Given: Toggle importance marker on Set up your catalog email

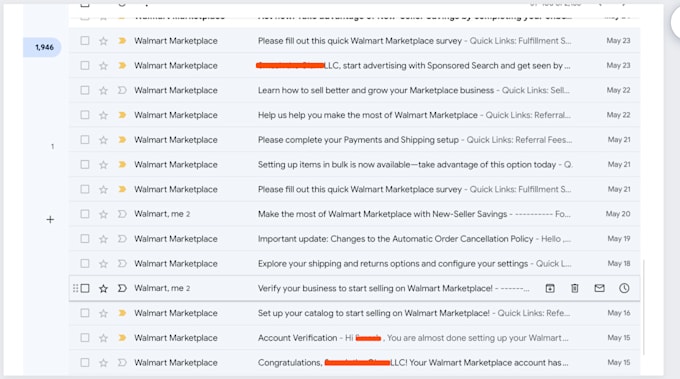Looking at the screenshot, I should (x=122, y=313).
